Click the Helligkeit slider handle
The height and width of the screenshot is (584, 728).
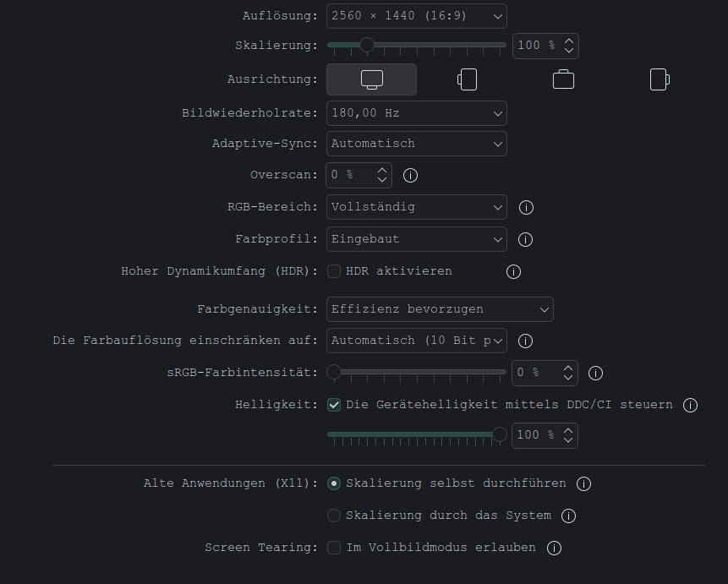500,434
